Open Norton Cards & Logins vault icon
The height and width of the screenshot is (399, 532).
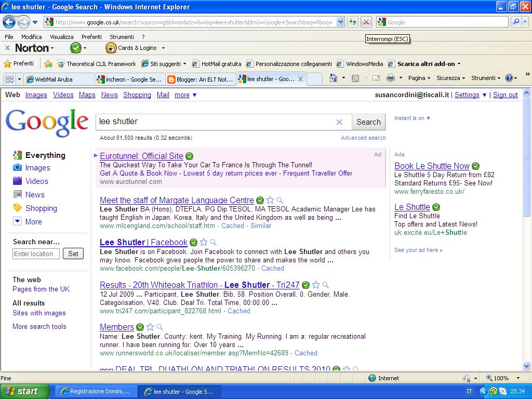(x=111, y=48)
